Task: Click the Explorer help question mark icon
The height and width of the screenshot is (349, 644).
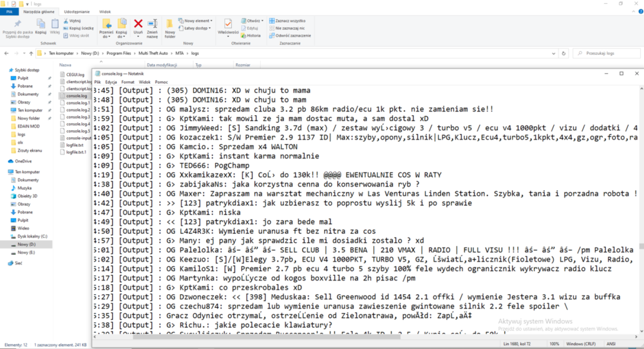Action: click(x=641, y=12)
